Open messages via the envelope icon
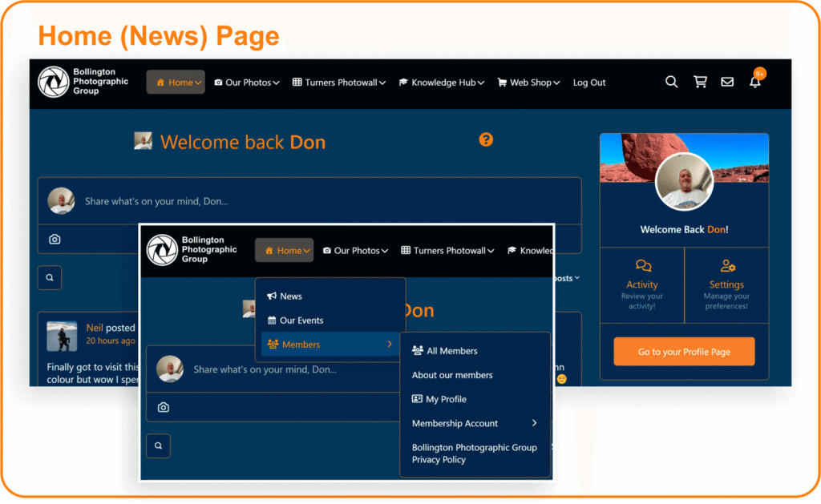The image size is (821, 504). tap(727, 82)
